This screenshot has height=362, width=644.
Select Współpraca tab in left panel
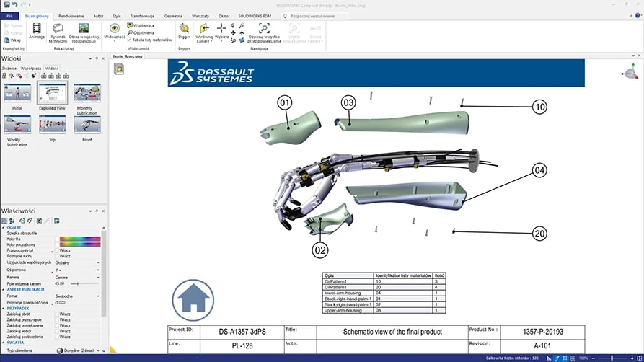(31, 69)
